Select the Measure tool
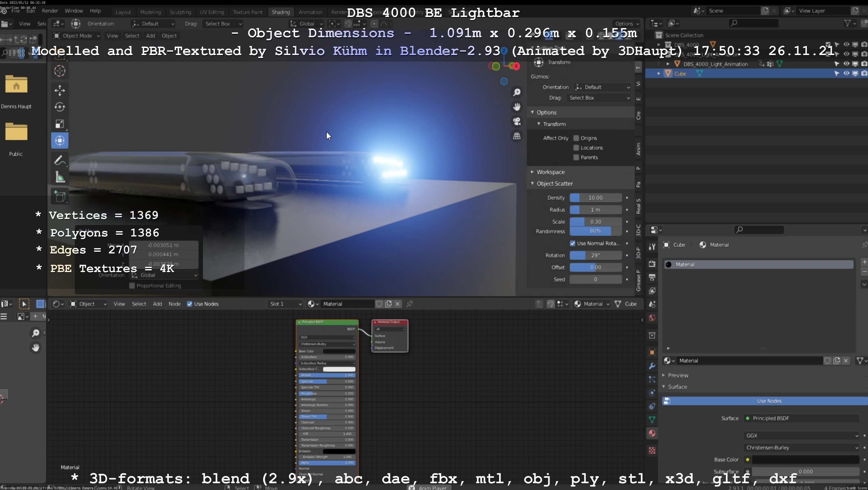This screenshot has height=490, width=868. [60, 177]
